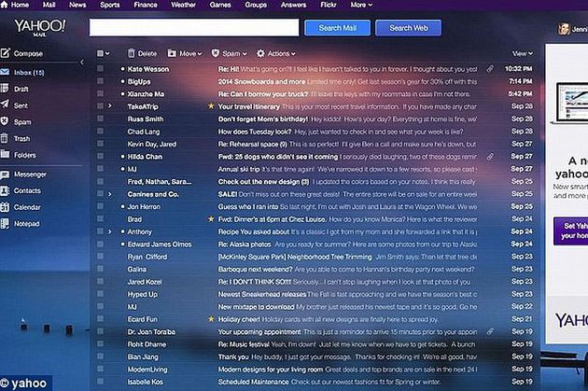This screenshot has width=588, height=391.
Task: Click the Folders icon in sidebar
Action: [x=5, y=154]
